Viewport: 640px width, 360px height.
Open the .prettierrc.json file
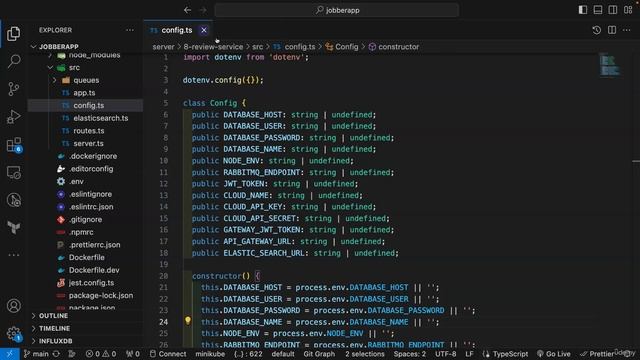coord(94,244)
